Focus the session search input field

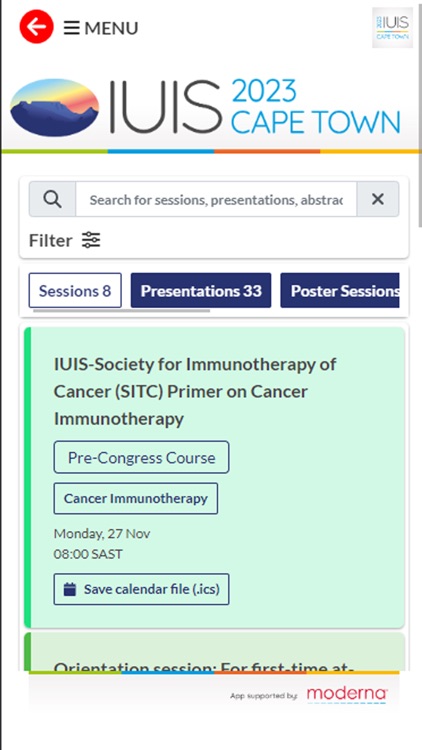(216, 199)
